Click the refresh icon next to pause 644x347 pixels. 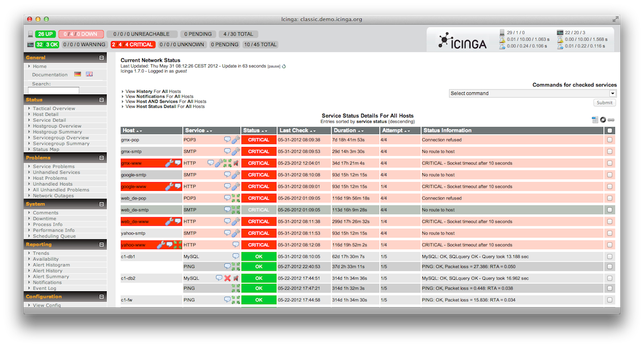284,67
